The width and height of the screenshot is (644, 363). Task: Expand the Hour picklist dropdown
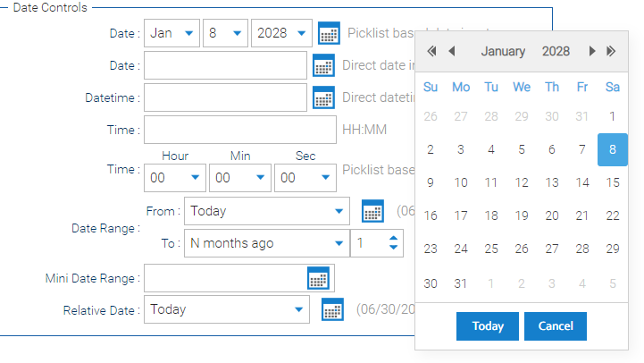(x=174, y=178)
